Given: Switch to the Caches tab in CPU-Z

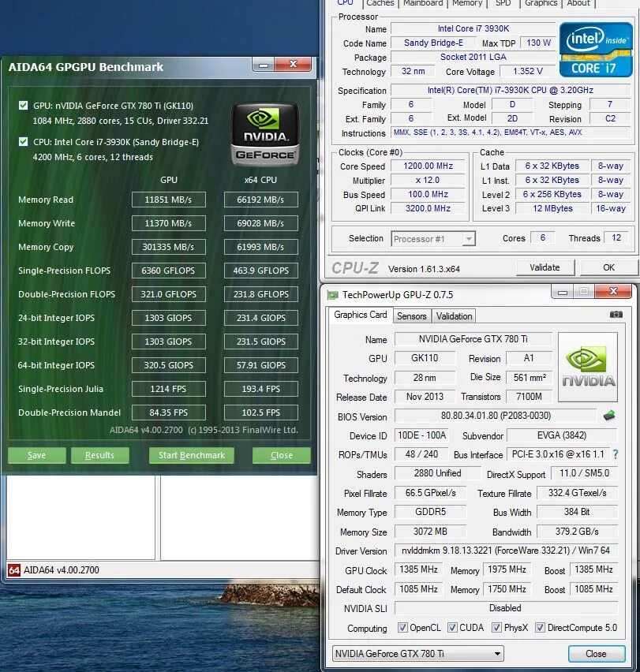Looking at the screenshot, I should [x=380, y=3].
